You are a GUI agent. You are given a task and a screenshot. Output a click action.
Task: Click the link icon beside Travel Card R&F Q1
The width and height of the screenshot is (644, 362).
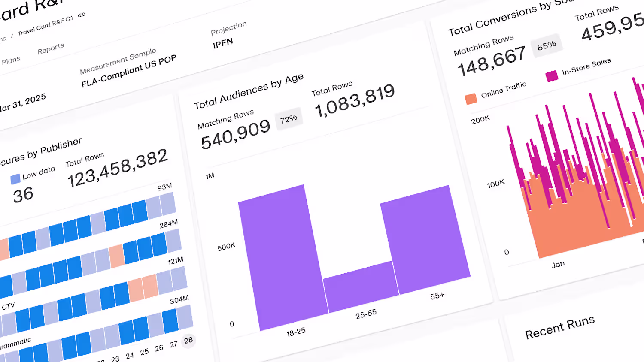82,15
